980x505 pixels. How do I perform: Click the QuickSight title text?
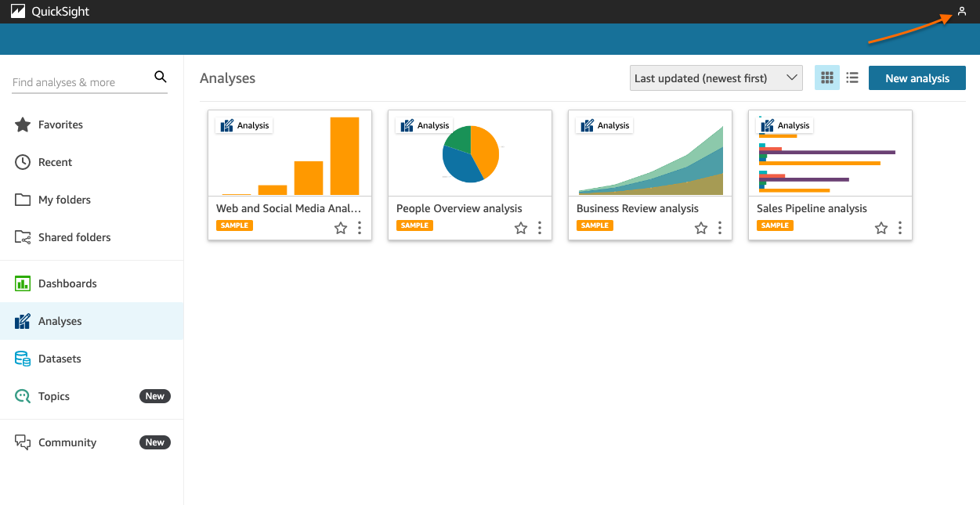(x=60, y=12)
